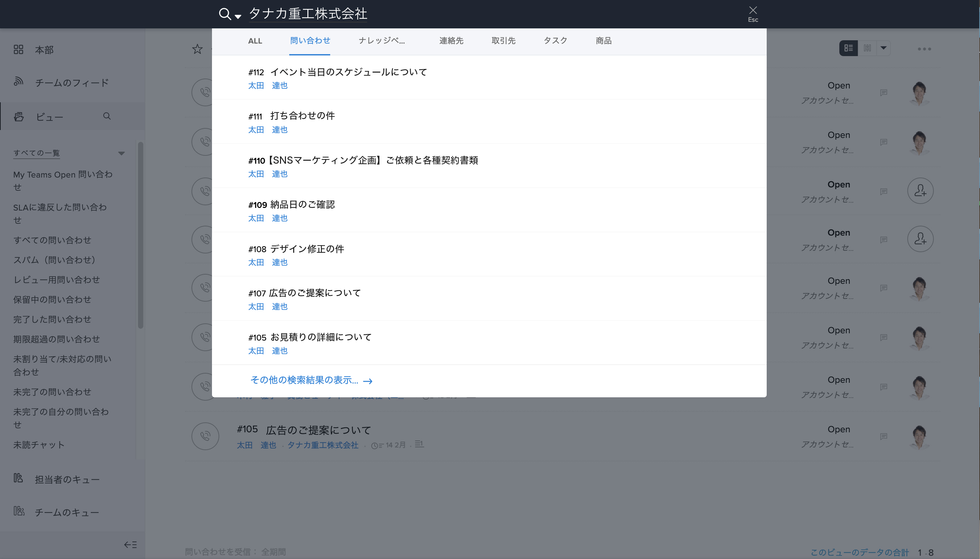Collapse the sidebar with the arrow icon
The image size is (980, 559).
coord(130,544)
